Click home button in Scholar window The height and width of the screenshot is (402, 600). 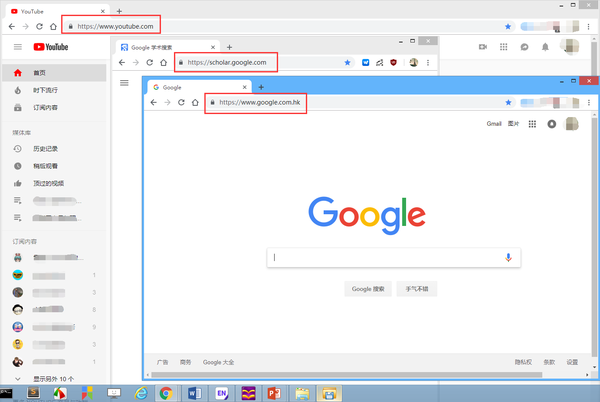point(163,62)
